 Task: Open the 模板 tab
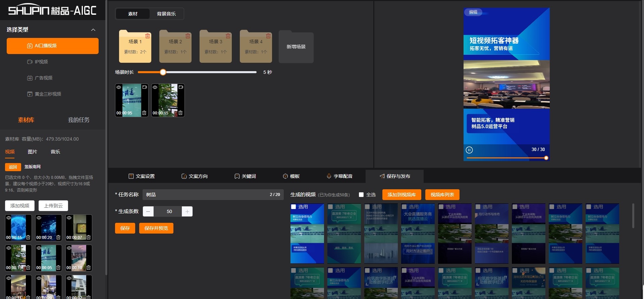point(291,176)
